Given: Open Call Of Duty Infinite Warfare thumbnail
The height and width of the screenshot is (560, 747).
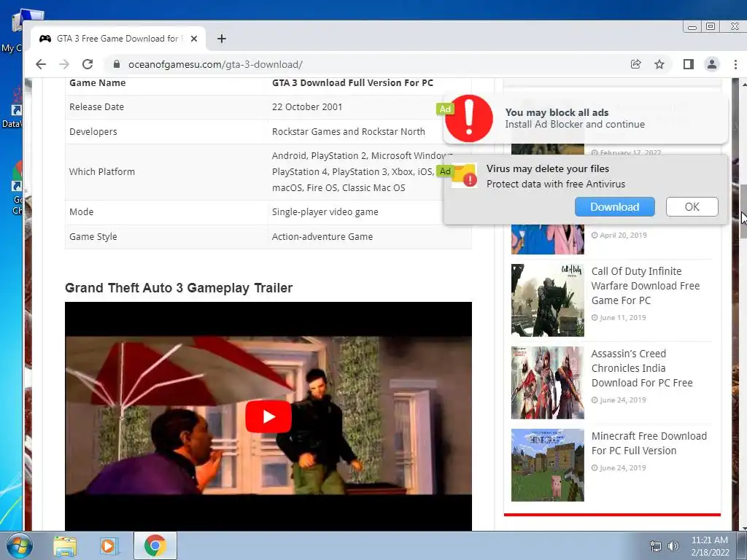Looking at the screenshot, I should coord(547,300).
